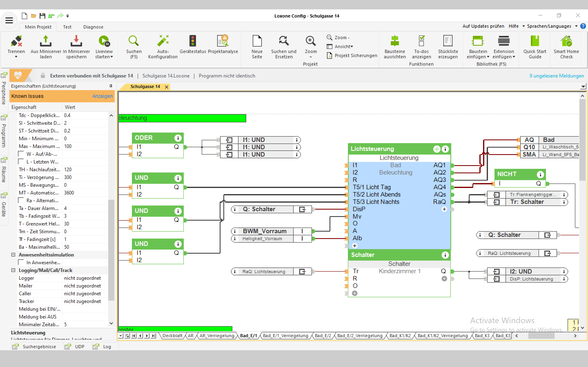Click In Miniserver speichern icon
This screenshot has height=367, width=588.
click(76, 41)
